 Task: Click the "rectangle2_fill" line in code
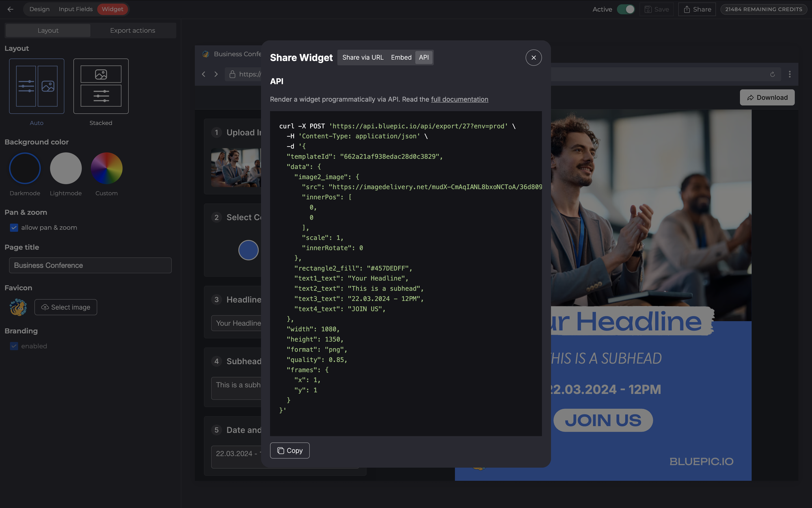click(353, 268)
